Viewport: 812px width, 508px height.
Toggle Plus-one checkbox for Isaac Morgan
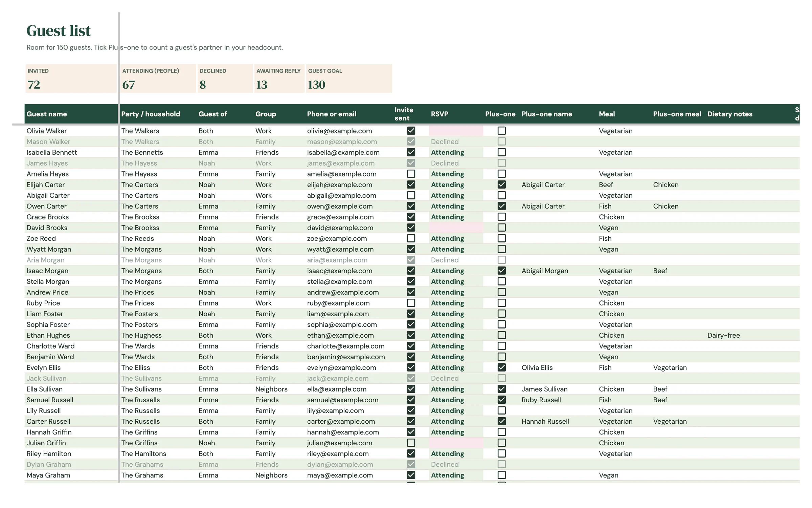[501, 271]
